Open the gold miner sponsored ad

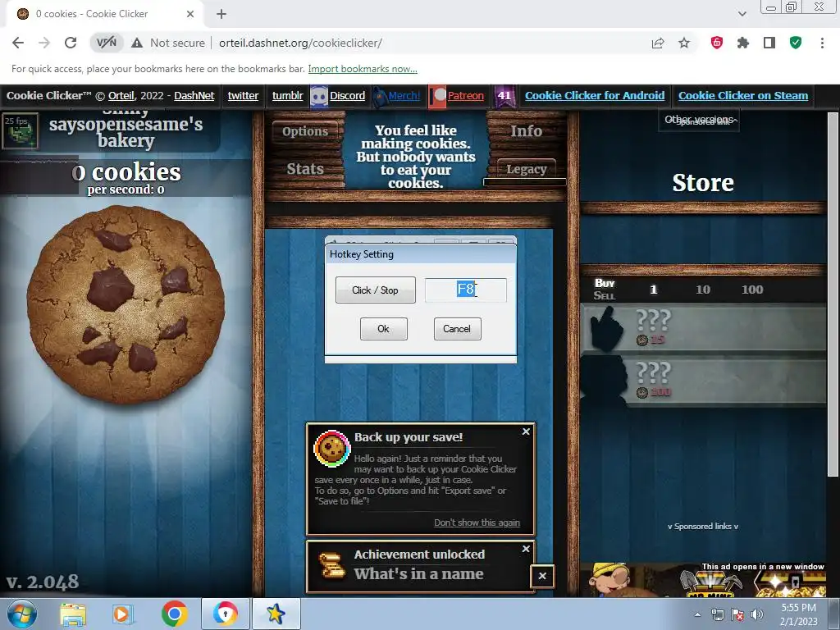[703, 580]
